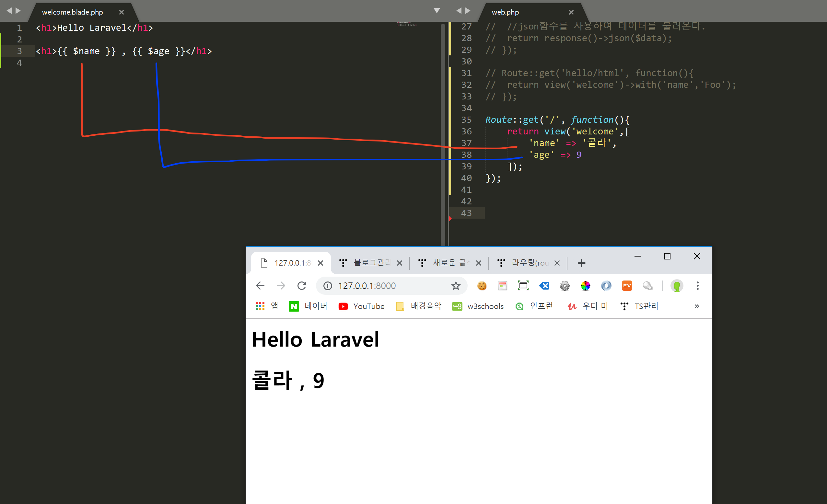Viewport: 827px width, 504px height.
Task: Click the address bar URL field
Action: [x=386, y=286]
